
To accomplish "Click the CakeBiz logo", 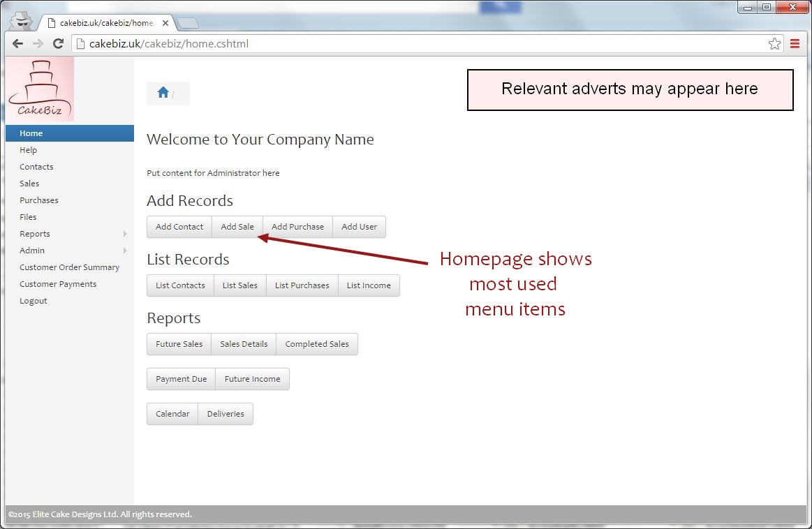I will (x=40, y=89).
